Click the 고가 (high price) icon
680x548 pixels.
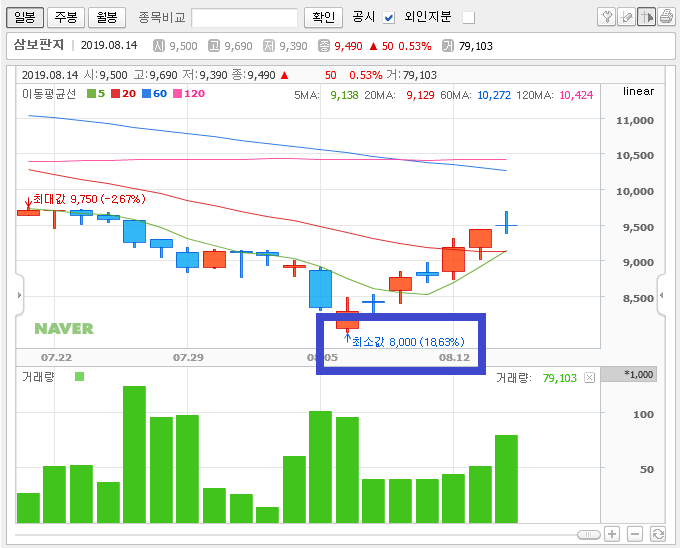pyautogui.click(x=214, y=46)
